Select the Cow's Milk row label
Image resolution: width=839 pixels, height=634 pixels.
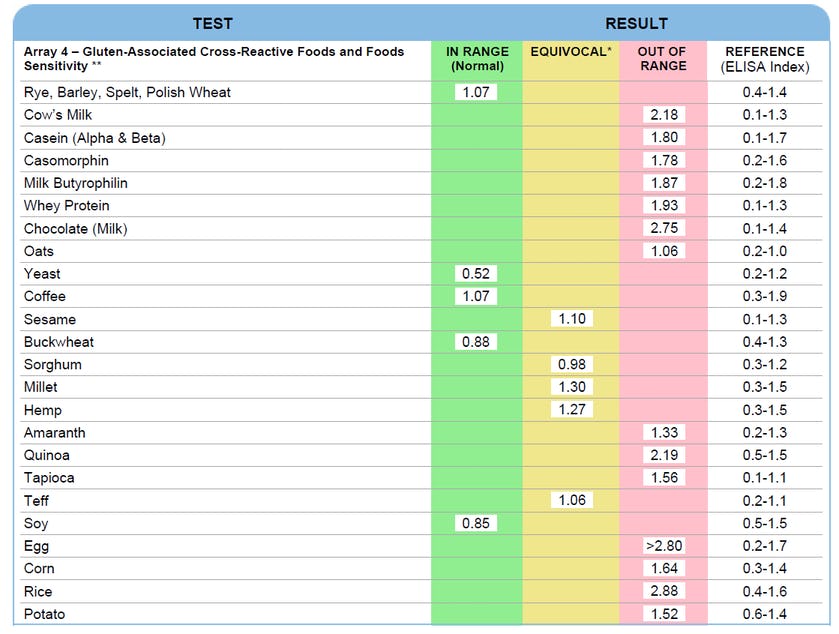[x=58, y=115]
